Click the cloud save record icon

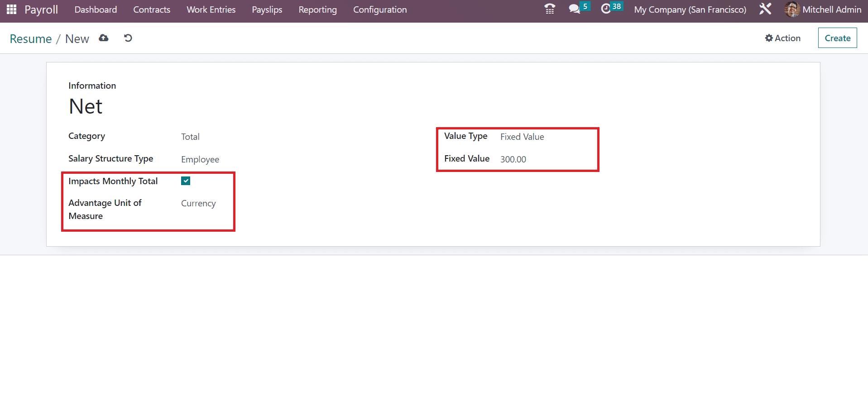104,38
